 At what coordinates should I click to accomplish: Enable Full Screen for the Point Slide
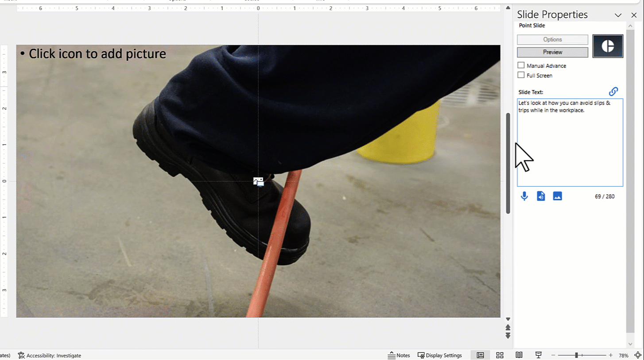(x=521, y=74)
